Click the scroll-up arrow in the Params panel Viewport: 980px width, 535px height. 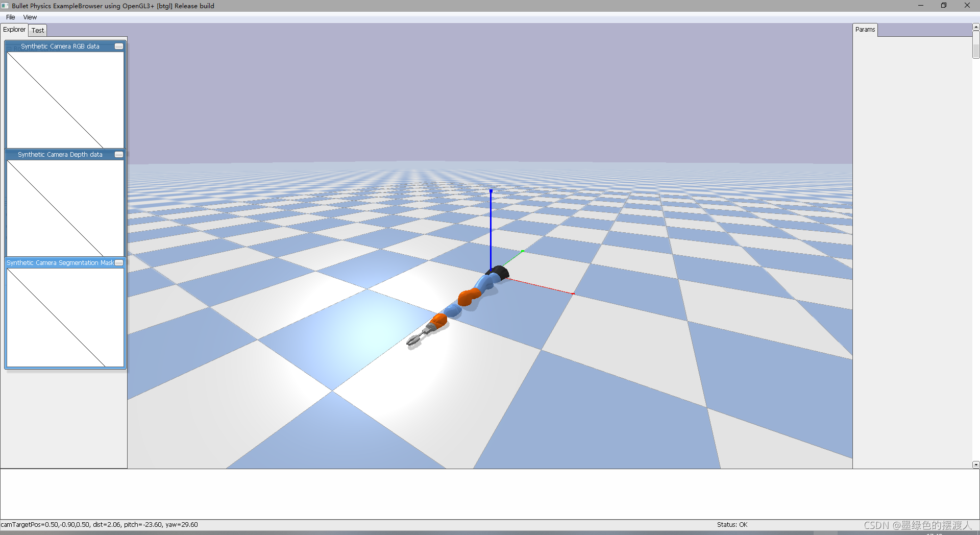tap(975, 27)
